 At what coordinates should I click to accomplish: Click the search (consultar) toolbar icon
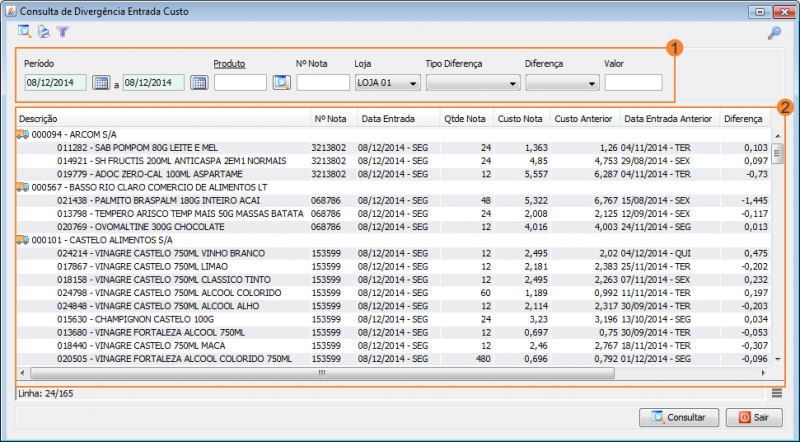click(24, 32)
